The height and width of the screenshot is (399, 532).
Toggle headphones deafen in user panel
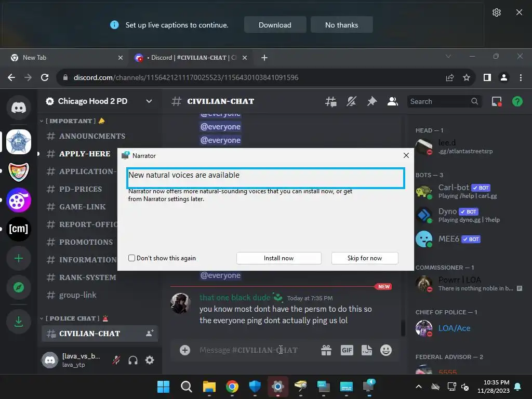pyautogui.click(x=133, y=360)
